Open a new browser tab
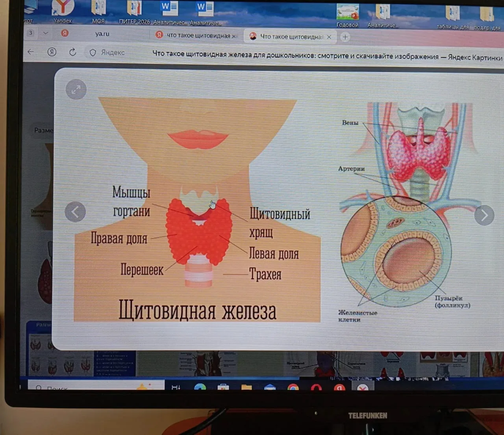The height and width of the screenshot is (435, 504). [345, 37]
